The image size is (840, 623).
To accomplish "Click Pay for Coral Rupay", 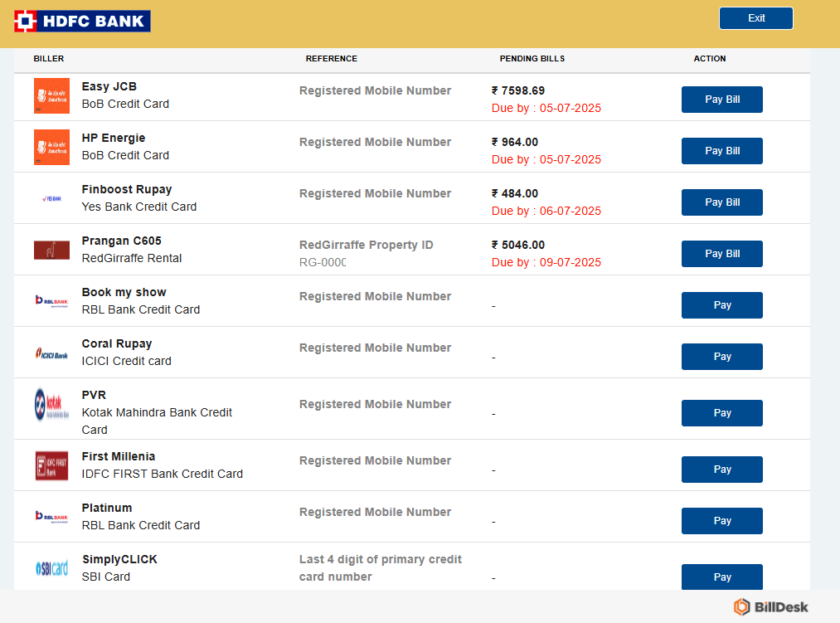I will (722, 357).
